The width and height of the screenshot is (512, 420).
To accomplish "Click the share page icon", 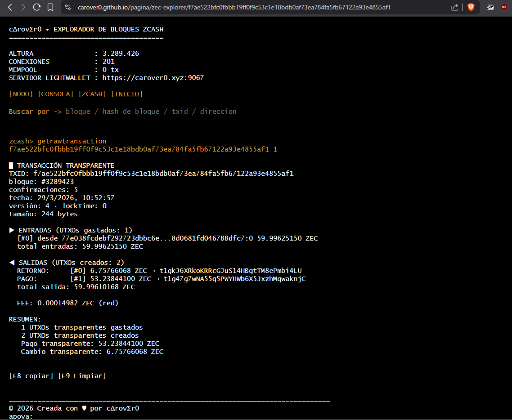I will tap(454, 7).
